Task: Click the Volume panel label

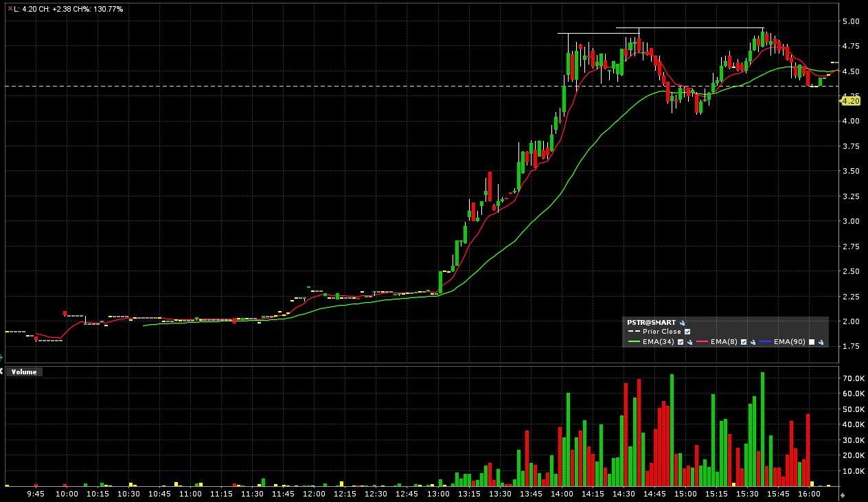Action: click(23, 372)
